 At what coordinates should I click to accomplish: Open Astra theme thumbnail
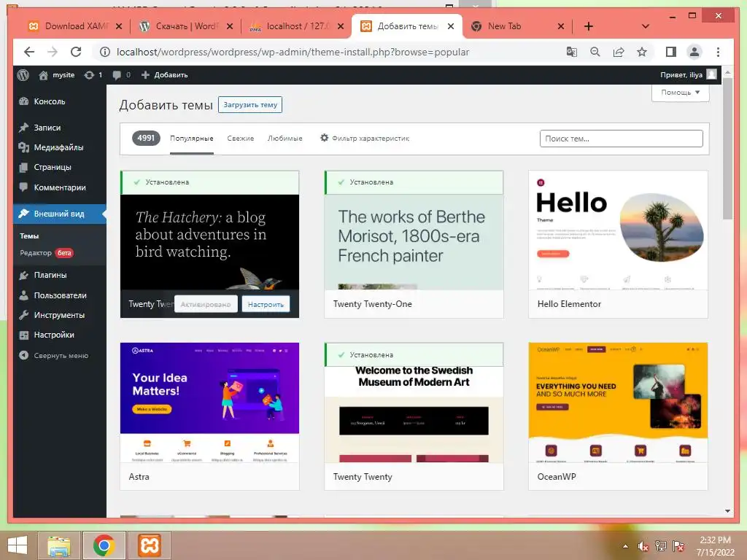pyautogui.click(x=209, y=402)
